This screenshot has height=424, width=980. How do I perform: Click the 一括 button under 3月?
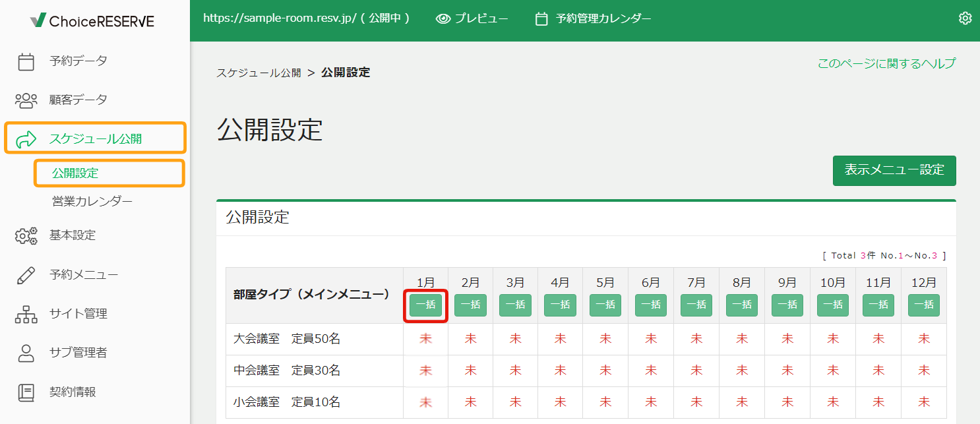[515, 305]
